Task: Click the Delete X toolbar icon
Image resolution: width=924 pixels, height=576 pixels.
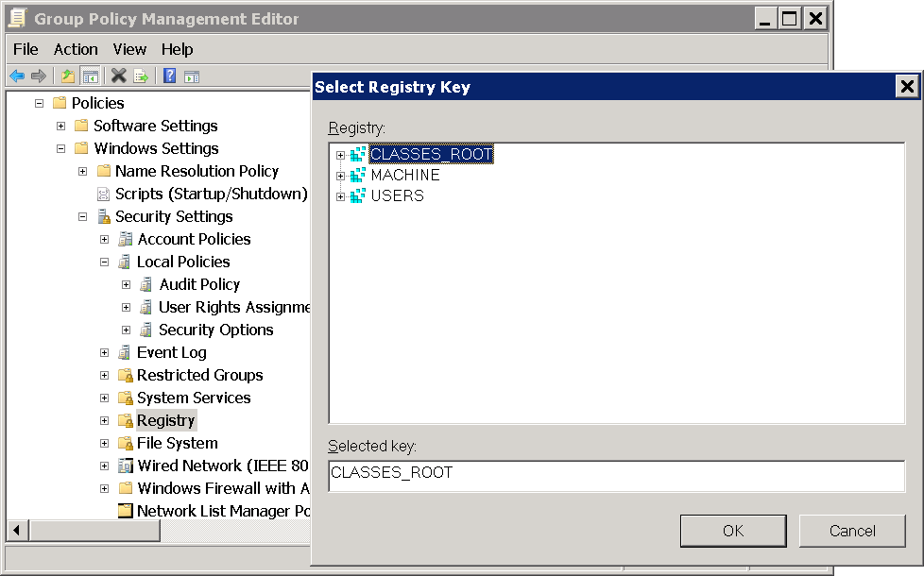Action: [118, 76]
